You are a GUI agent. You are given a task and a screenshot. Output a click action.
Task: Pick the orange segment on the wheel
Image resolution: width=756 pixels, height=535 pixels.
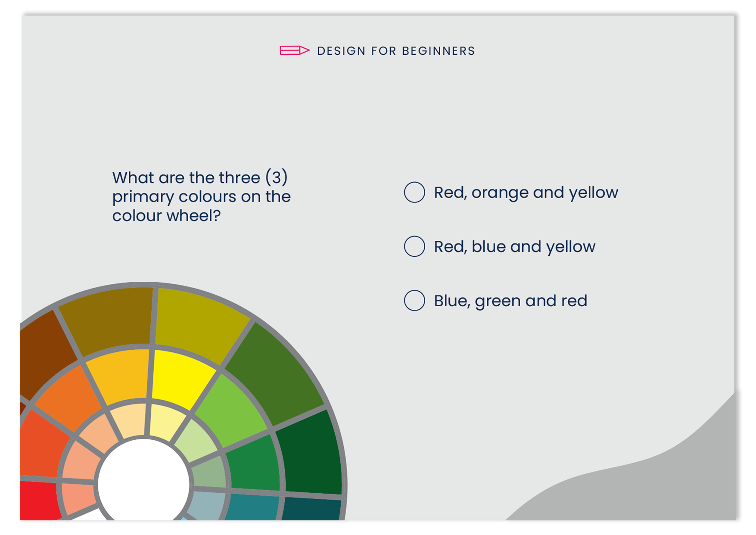(x=69, y=396)
